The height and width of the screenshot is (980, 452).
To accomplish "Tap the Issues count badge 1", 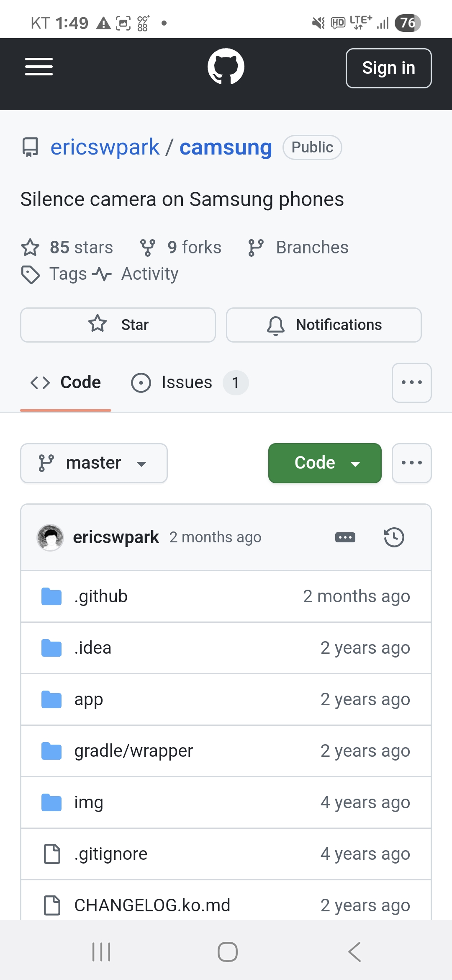I will [x=236, y=383].
